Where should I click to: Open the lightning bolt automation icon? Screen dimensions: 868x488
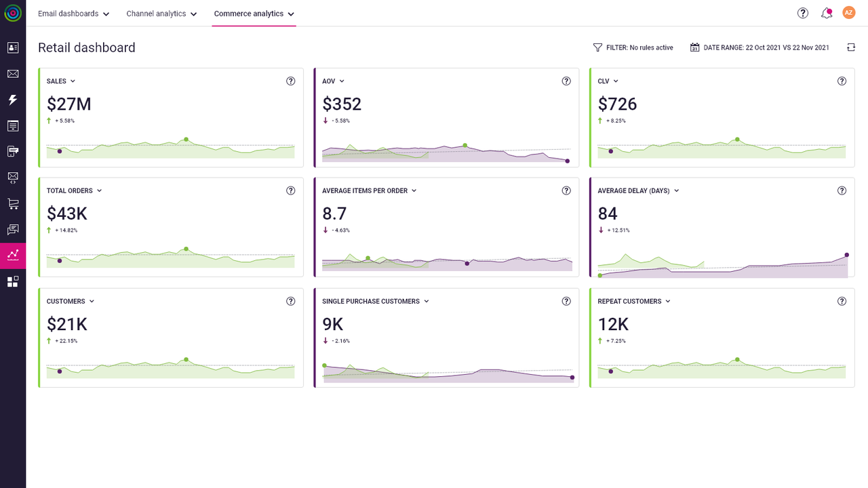13,100
